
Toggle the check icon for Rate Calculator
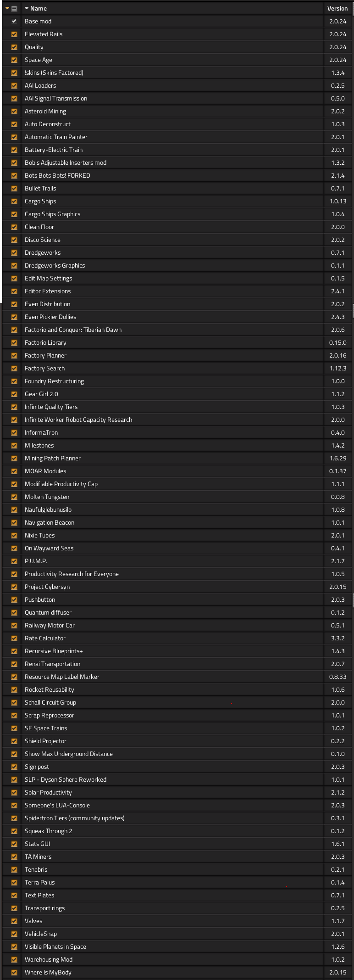tap(14, 638)
